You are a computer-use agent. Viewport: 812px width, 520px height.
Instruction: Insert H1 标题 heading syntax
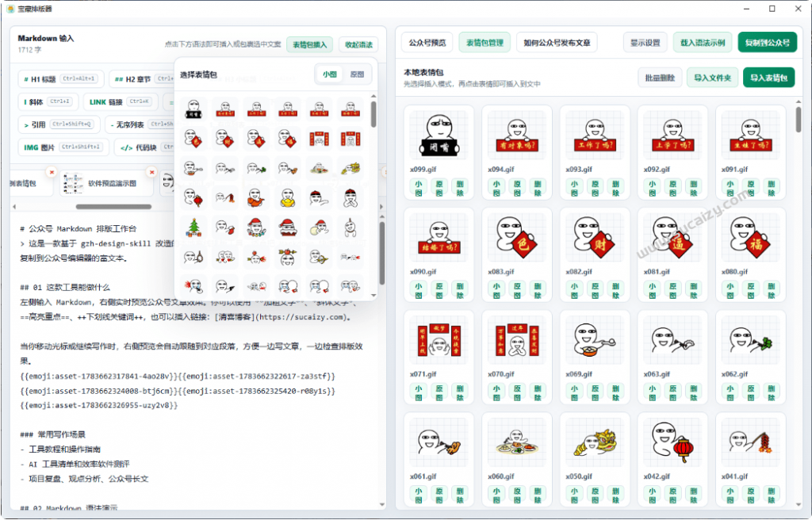(60, 79)
